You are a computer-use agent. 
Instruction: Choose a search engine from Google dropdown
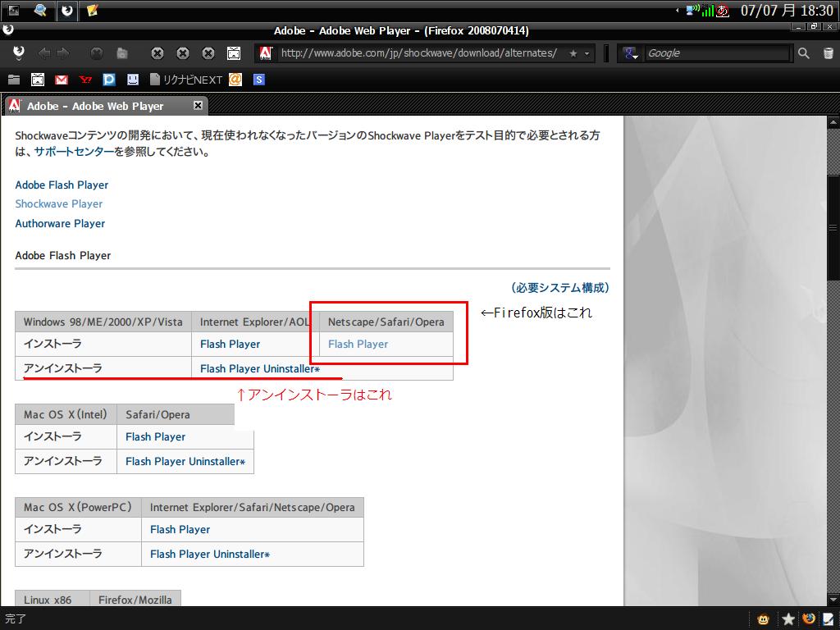click(x=630, y=53)
